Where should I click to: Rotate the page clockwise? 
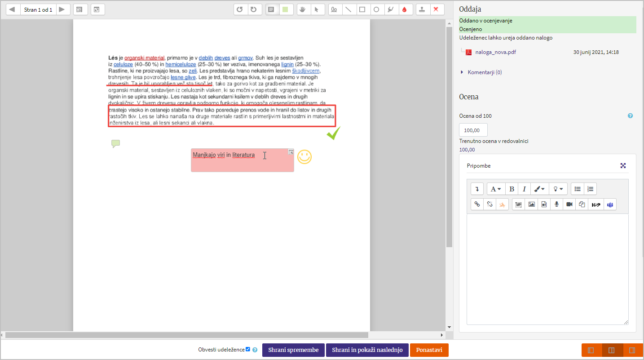[x=255, y=9]
